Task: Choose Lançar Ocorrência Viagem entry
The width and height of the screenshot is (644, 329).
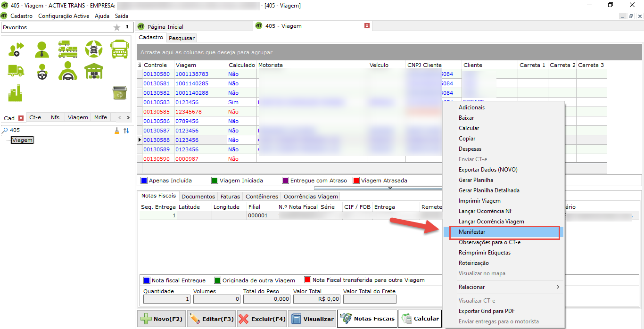Action: click(x=504, y=222)
